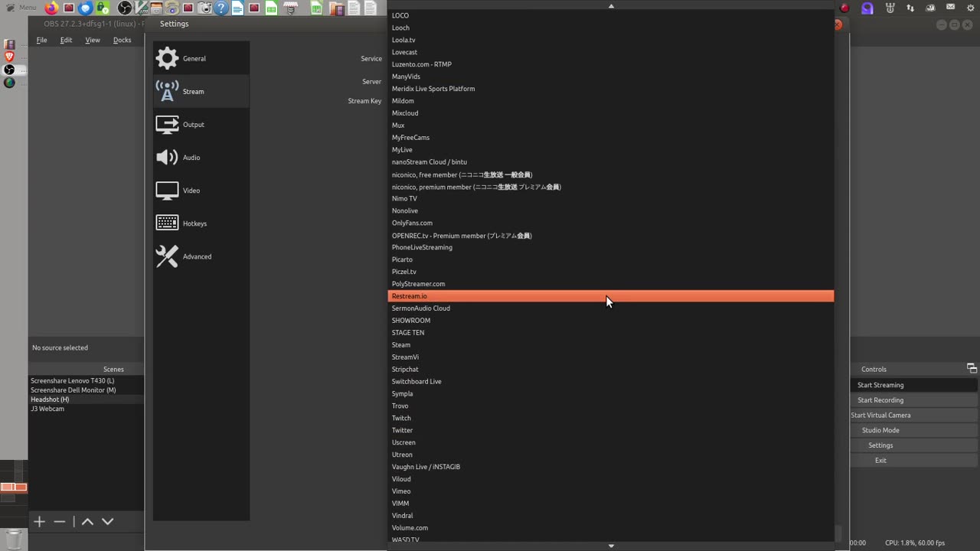Open the File menu in OBS
The height and width of the screenshot is (551, 980).
[42, 40]
